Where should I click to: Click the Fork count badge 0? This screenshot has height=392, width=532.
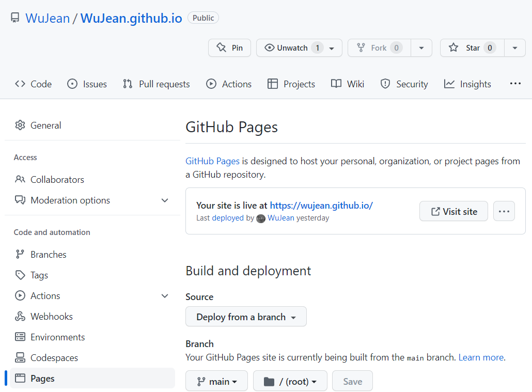click(396, 48)
